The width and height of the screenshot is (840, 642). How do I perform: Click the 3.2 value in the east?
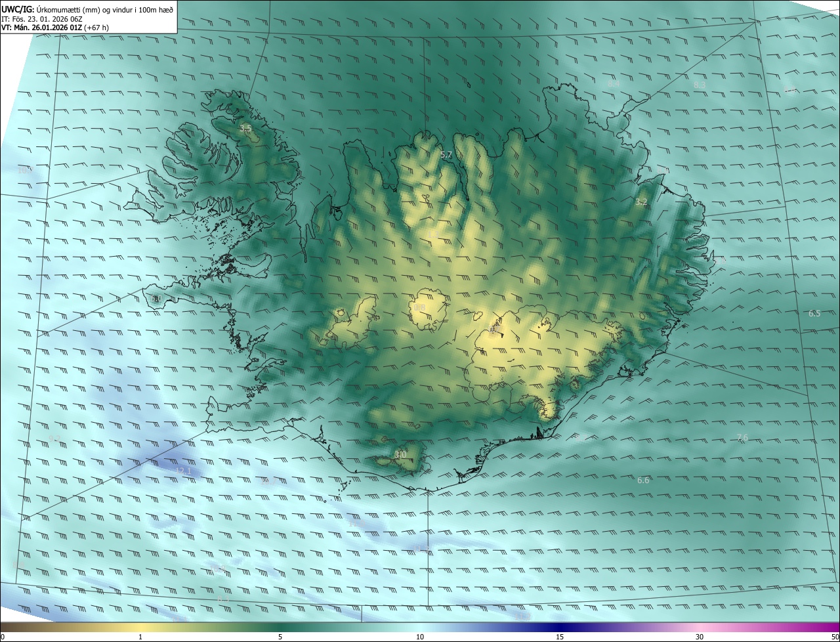pos(642,202)
